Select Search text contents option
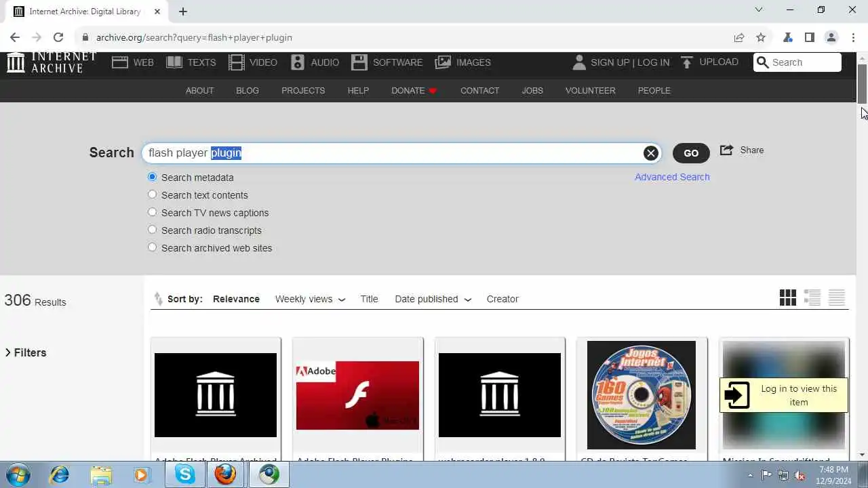 tap(152, 195)
